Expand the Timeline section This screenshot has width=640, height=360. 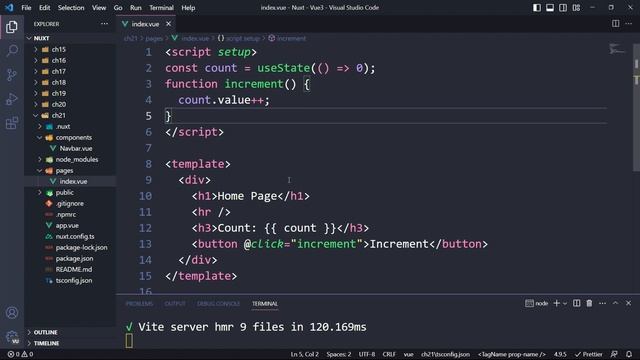(70, 343)
